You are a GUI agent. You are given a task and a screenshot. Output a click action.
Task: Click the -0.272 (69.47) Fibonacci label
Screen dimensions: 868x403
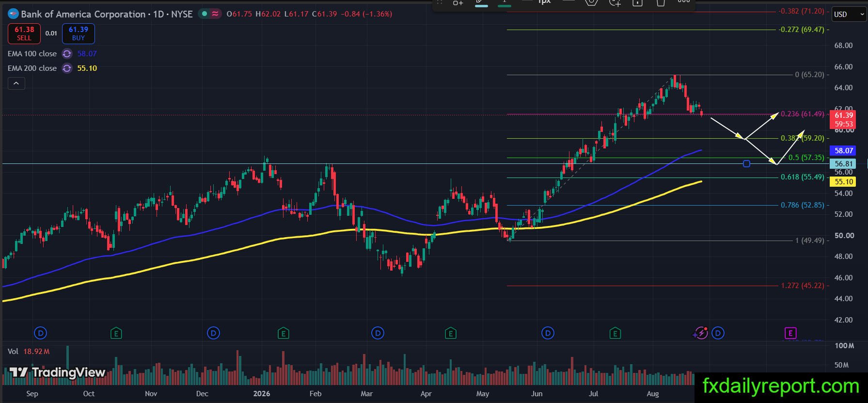[801, 30]
